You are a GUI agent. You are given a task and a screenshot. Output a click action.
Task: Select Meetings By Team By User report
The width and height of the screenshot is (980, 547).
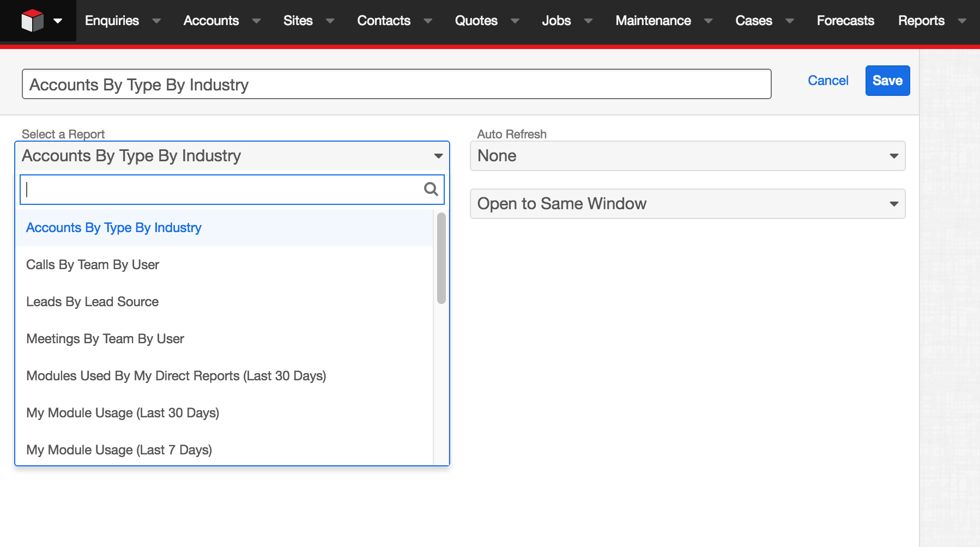point(224,339)
